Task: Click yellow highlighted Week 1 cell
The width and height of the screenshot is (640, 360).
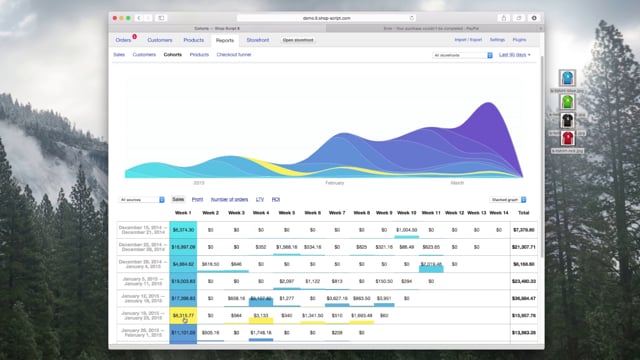Action: (x=183, y=316)
